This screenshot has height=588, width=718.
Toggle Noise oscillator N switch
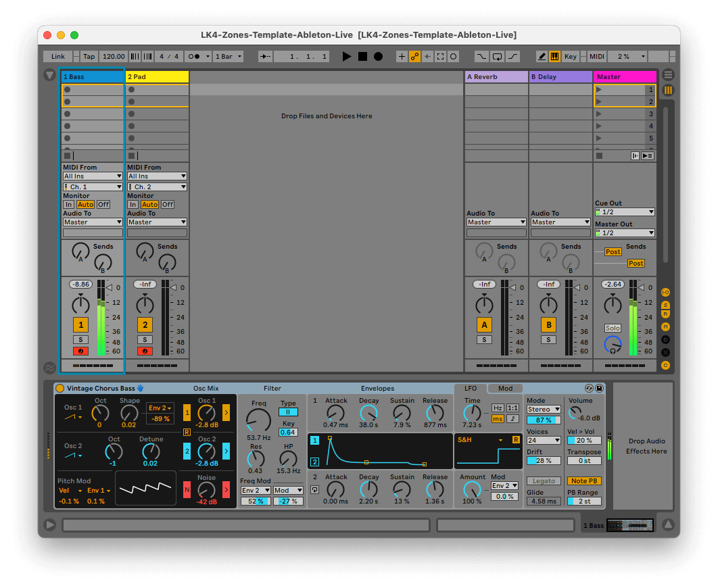[187, 489]
